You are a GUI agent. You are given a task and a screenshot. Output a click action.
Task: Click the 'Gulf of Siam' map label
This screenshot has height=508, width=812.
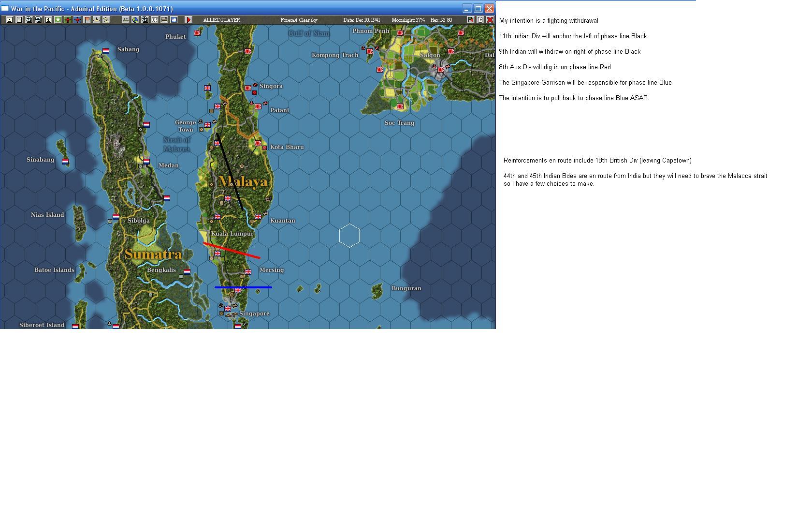coord(309,33)
